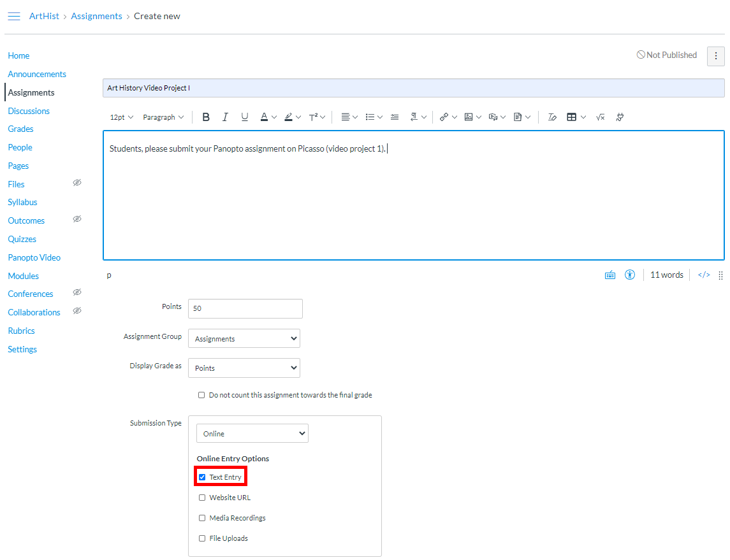Toggle bold formatting in the editor toolbar
Screen dimensions: 730x560
pos(206,117)
